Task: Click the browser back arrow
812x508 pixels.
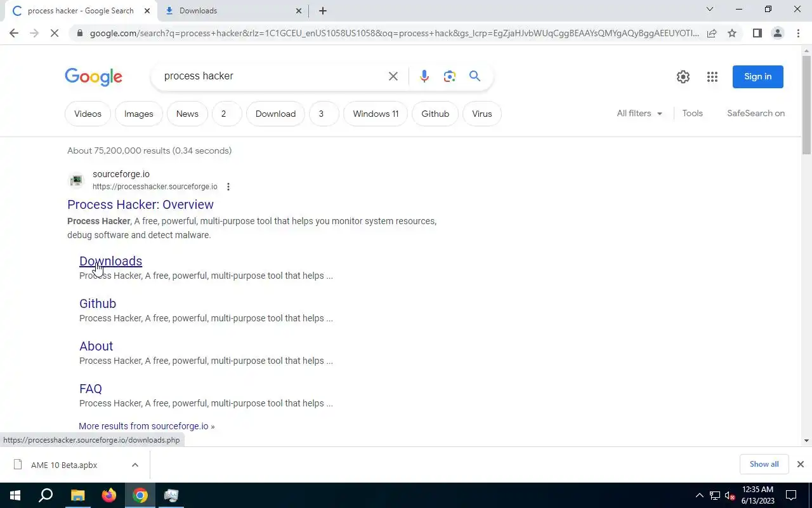Action: tap(14, 33)
